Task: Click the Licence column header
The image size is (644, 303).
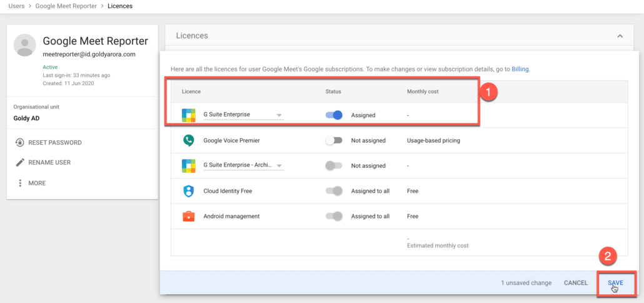Action: point(191,91)
